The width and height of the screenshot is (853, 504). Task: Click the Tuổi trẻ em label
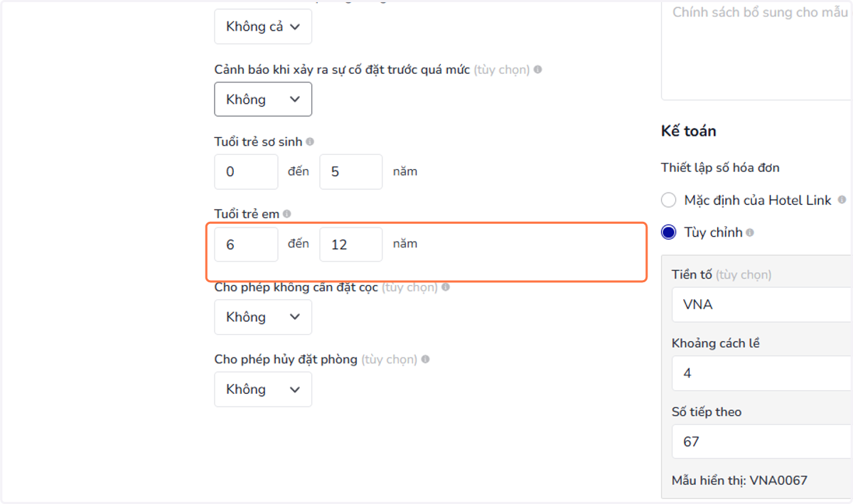247,214
